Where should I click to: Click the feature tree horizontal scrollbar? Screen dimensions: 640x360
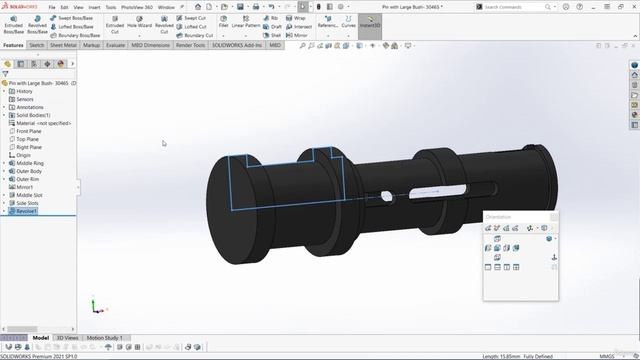coord(38,329)
